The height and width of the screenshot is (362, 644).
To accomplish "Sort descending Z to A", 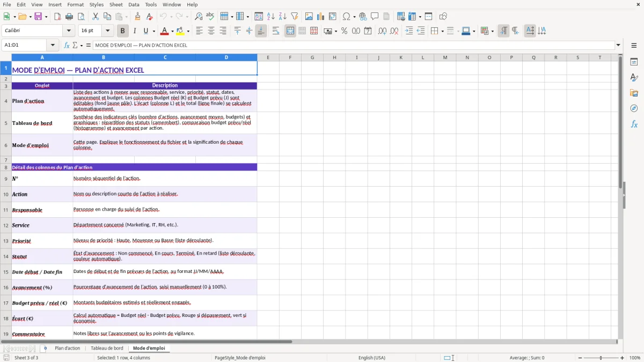I will 283,17.
